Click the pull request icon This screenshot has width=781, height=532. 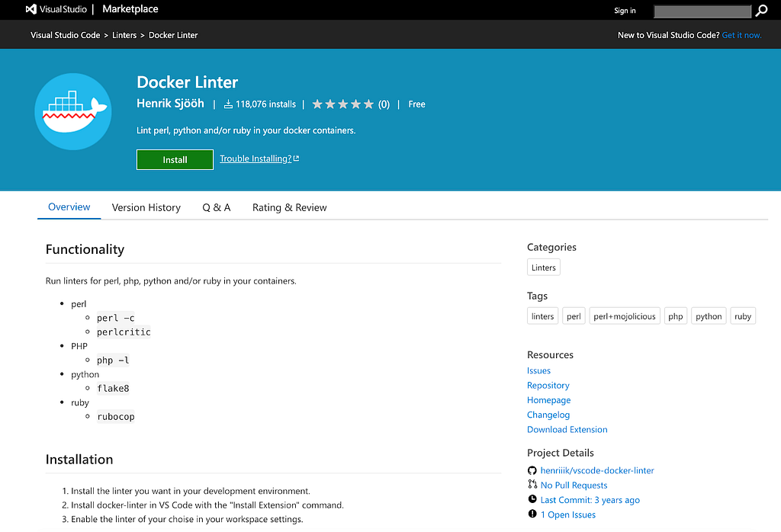click(x=532, y=484)
